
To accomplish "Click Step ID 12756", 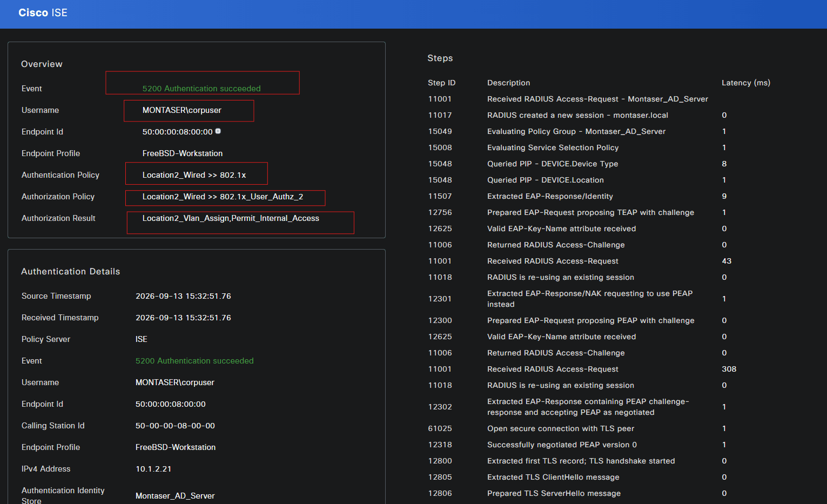I will tap(440, 212).
